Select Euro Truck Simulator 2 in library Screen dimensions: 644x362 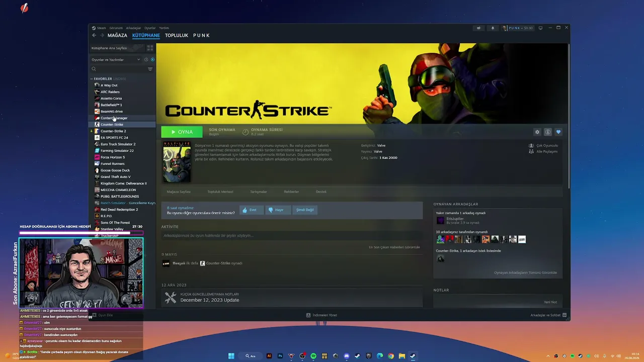pyautogui.click(x=118, y=144)
